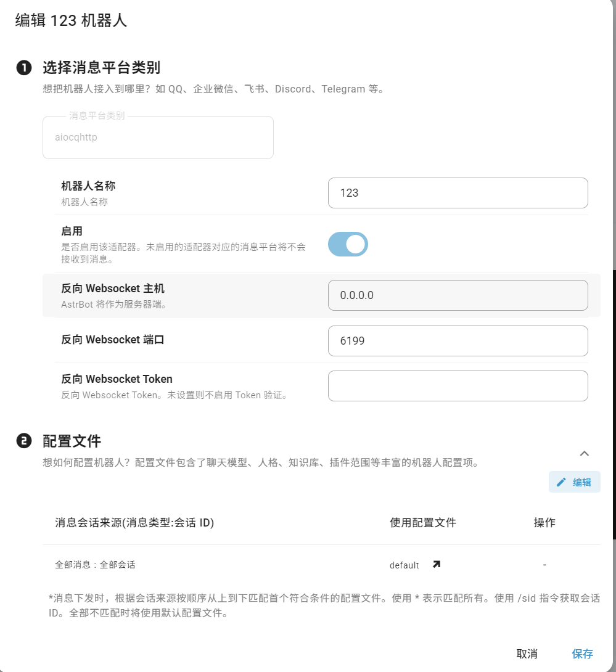
Task: Toggle the 启用 switch off
Action: tap(348, 244)
